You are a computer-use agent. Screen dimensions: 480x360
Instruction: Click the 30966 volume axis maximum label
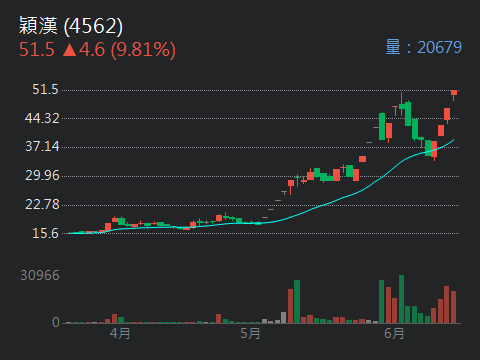coord(40,275)
